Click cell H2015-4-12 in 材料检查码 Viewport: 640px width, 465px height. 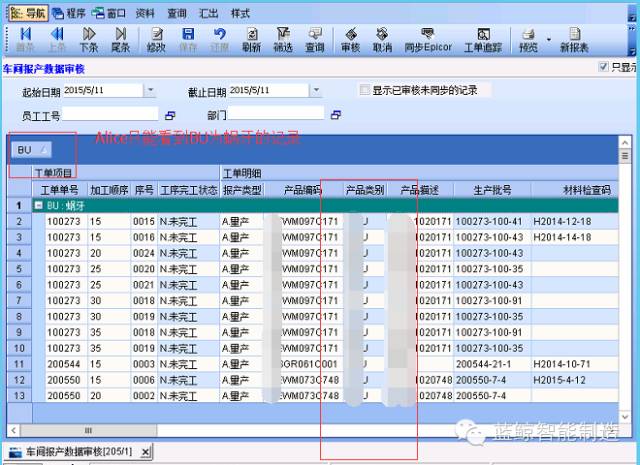click(x=575, y=380)
